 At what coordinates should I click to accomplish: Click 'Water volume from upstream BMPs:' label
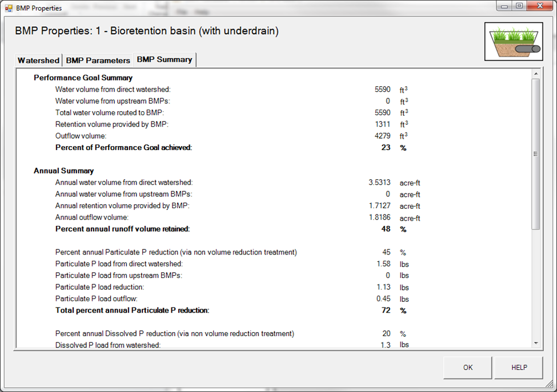(113, 101)
